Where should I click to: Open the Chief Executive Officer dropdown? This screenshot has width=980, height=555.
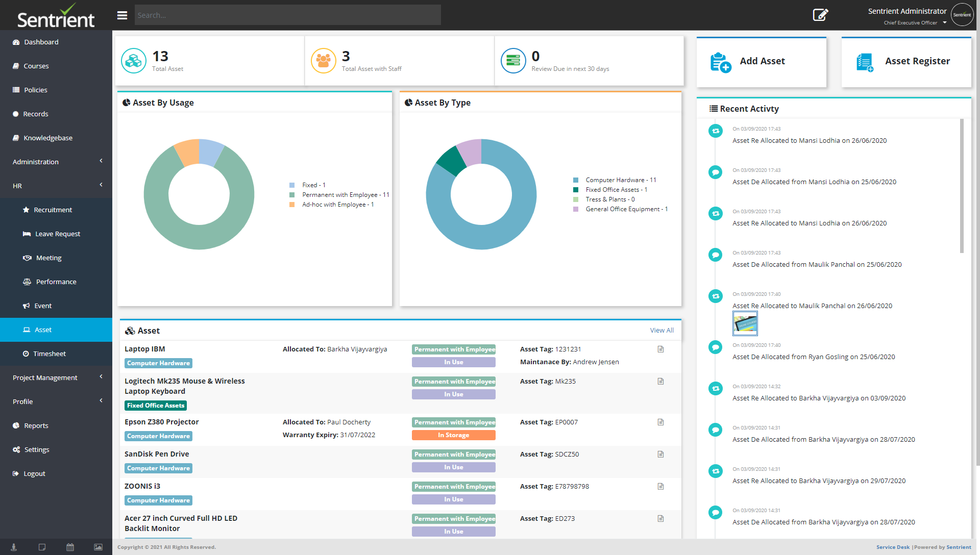pos(914,22)
